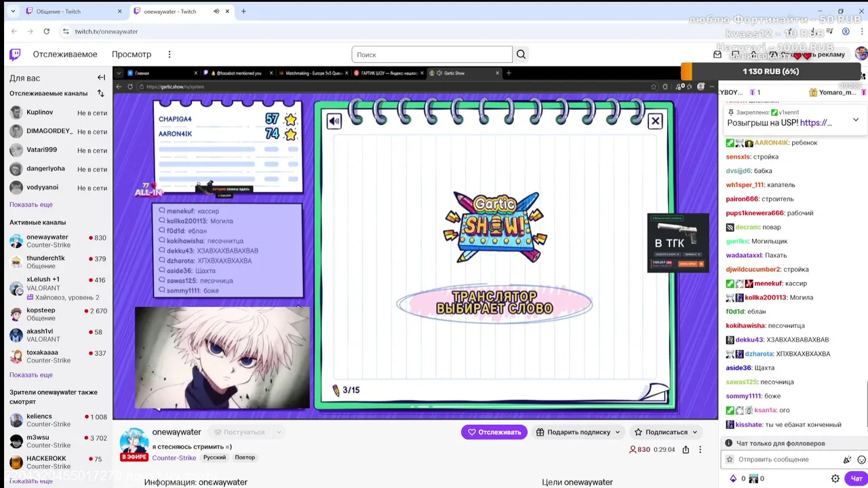This screenshot has height=488, width=868.
Task: Open Подписаться subscribe dropdown
Action: click(x=665, y=432)
